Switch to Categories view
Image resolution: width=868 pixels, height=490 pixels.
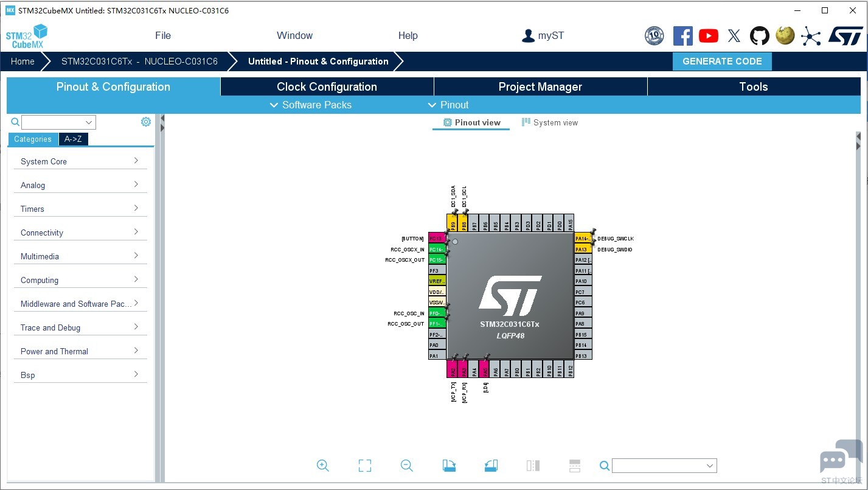click(x=33, y=139)
